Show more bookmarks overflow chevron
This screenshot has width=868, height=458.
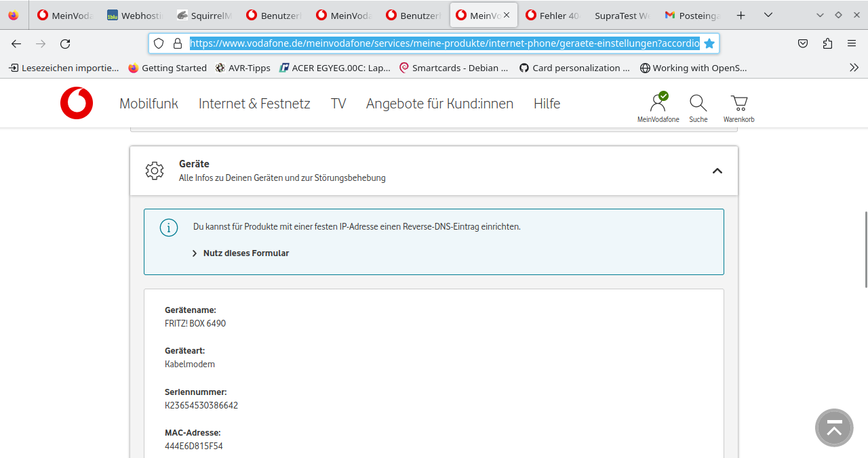click(854, 68)
